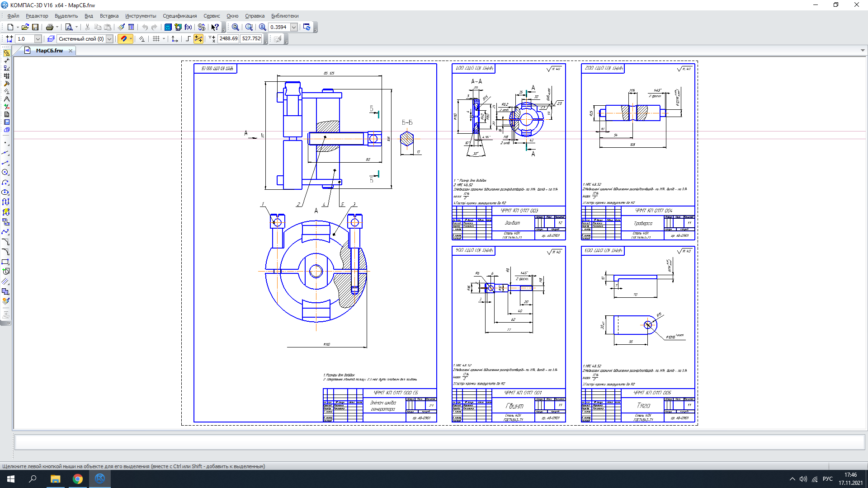Image resolution: width=868 pixels, height=488 pixels.
Task: Open an existing document with folder icon
Action: (x=25, y=27)
